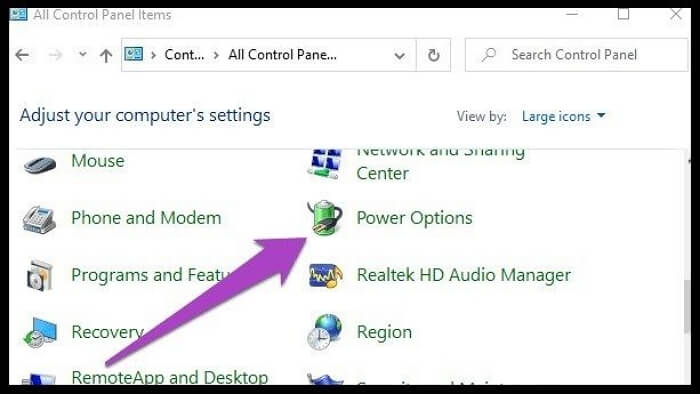Click the Cont... breadcrumb
This screenshot has height=394, width=700.
[x=184, y=55]
